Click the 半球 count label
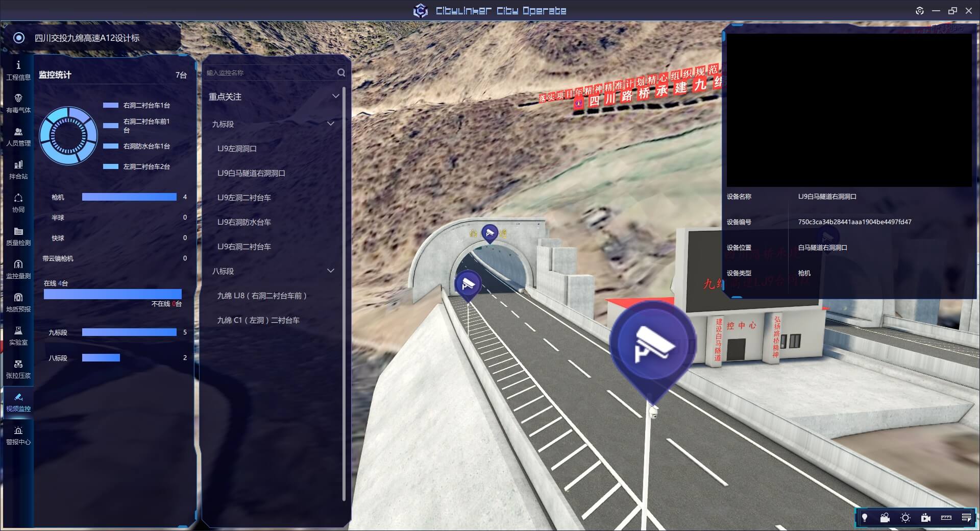The height and width of the screenshot is (531, 980). tap(58, 218)
